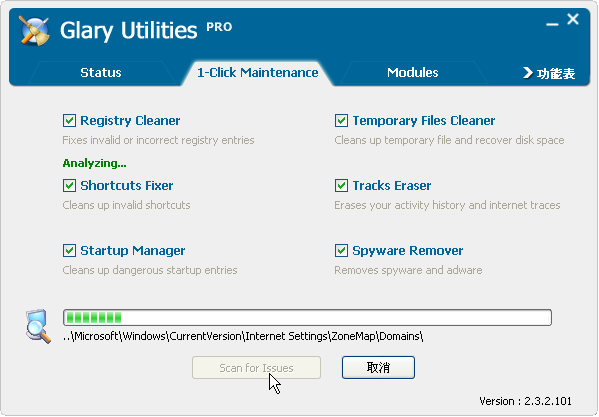Click 'Fixes invalid or incorrect registry entries' description
Screen dimensions: 599x417
pos(158,140)
